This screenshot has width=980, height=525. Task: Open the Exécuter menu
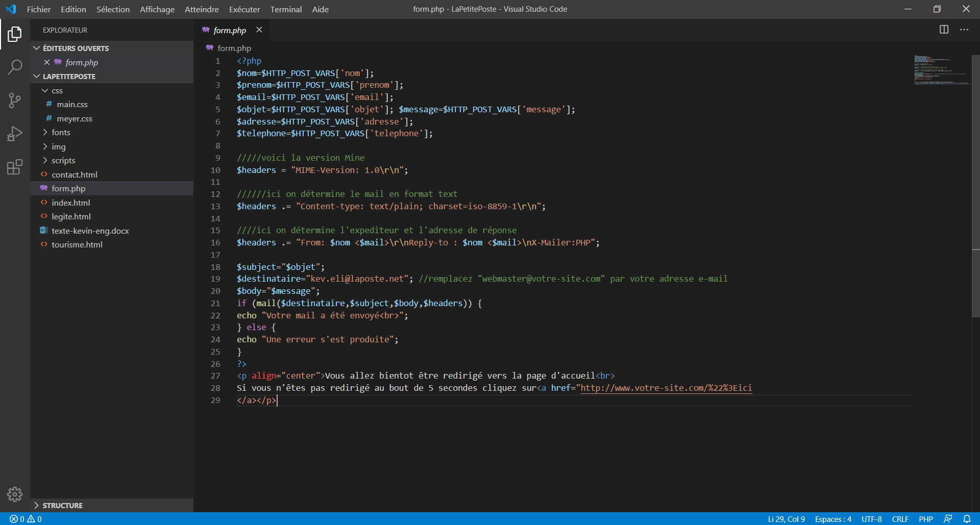pyautogui.click(x=244, y=9)
